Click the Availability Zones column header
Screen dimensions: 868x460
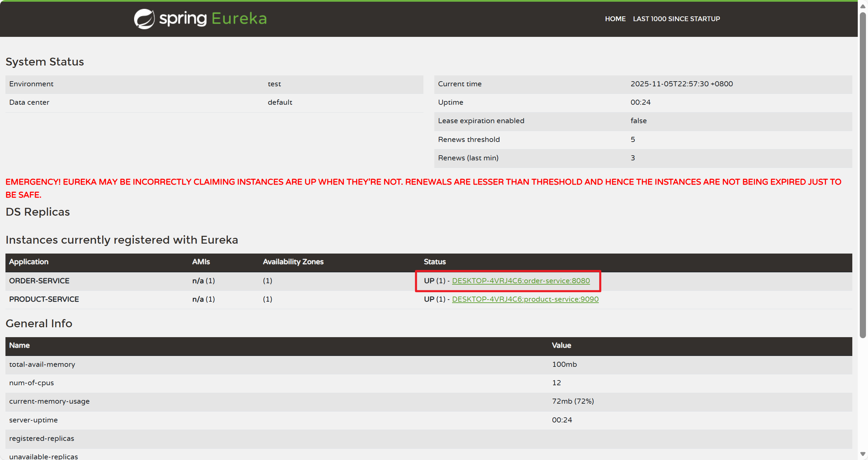(x=293, y=262)
